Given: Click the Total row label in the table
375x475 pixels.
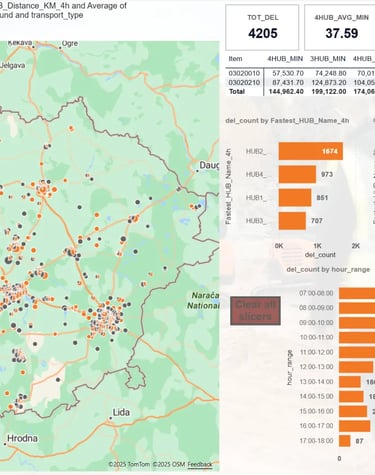Looking at the screenshot, I should (237, 91).
